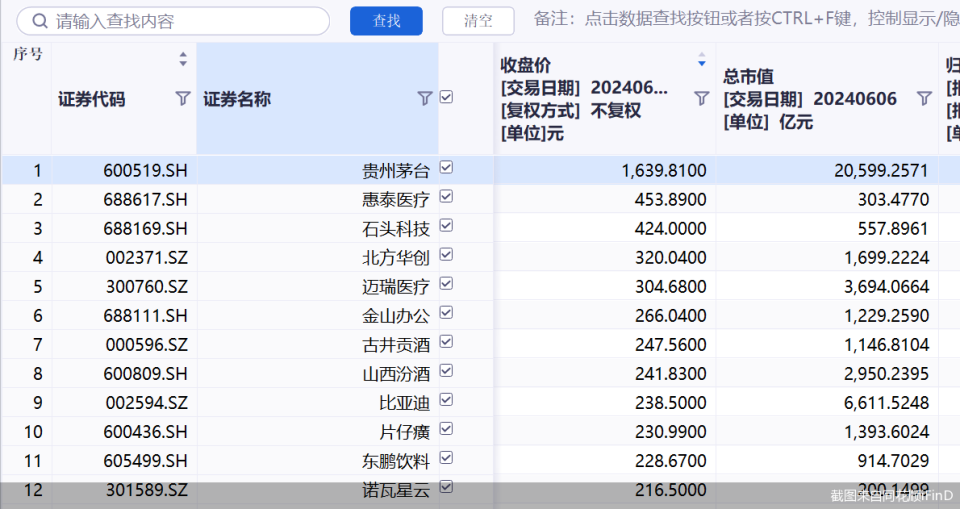Select the 比亚迪 name cell
Screen dimensions: 960x509
[x=317, y=402]
